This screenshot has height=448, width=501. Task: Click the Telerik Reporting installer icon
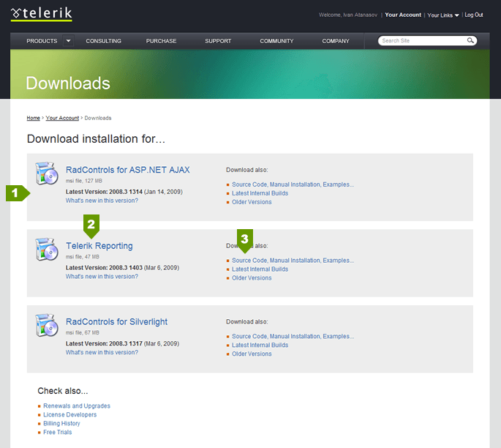pyautogui.click(x=47, y=249)
